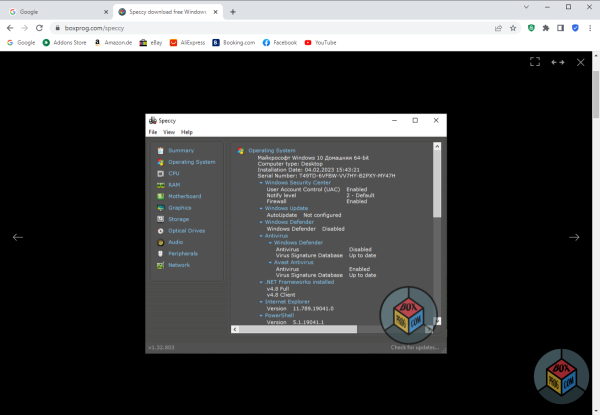Go to the next lightbox image
Screen dimensions: 600x415
click(574, 237)
